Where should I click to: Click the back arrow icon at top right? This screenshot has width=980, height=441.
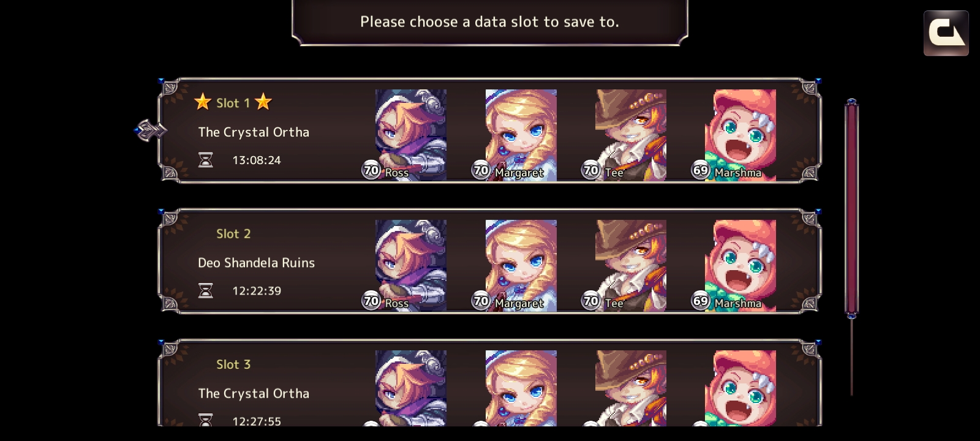(946, 33)
